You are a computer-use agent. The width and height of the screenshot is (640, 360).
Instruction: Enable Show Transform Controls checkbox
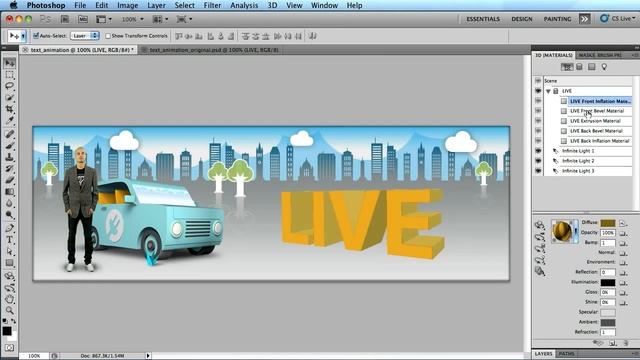coord(108,36)
